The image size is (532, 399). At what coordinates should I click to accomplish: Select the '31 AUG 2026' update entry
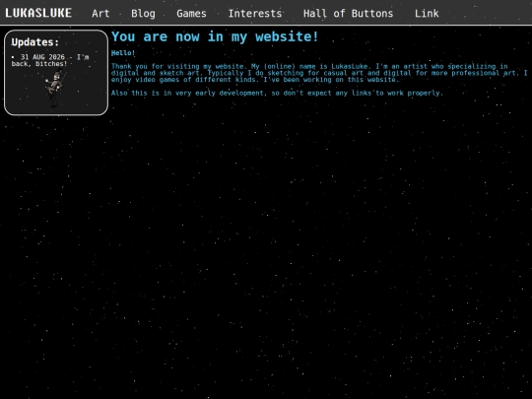point(50,60)
